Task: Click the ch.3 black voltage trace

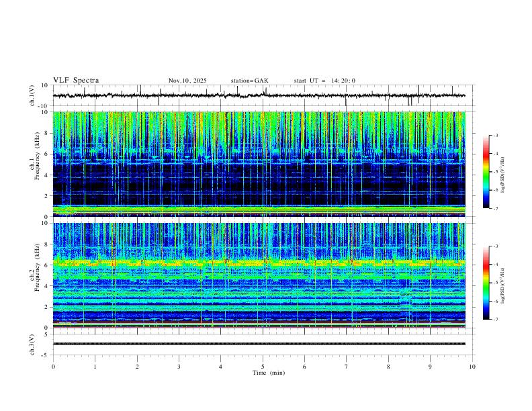Action: click(x=259, y=344)
